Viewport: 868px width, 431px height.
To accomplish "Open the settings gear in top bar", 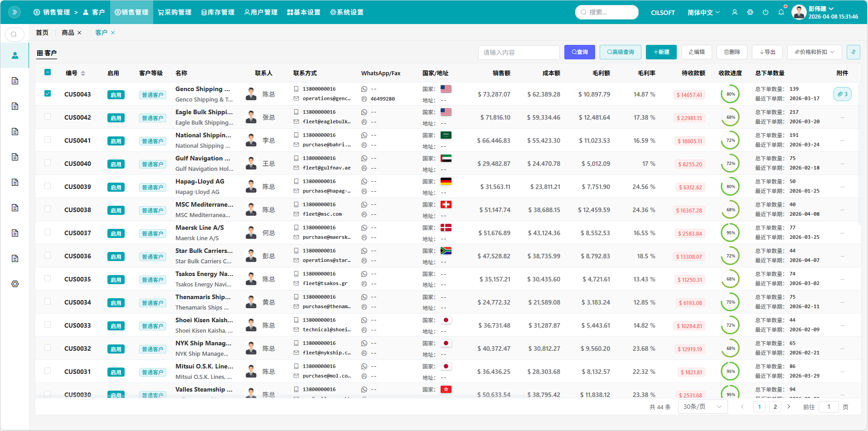I will (750, 12).
